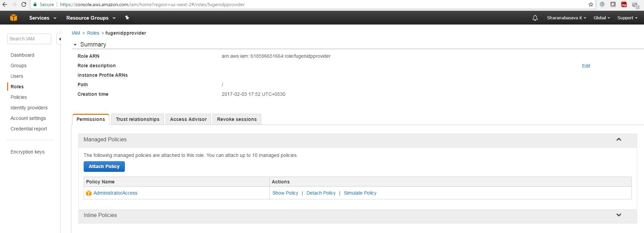Open the AdministratorAccess policy link

[x=115, y=193]
